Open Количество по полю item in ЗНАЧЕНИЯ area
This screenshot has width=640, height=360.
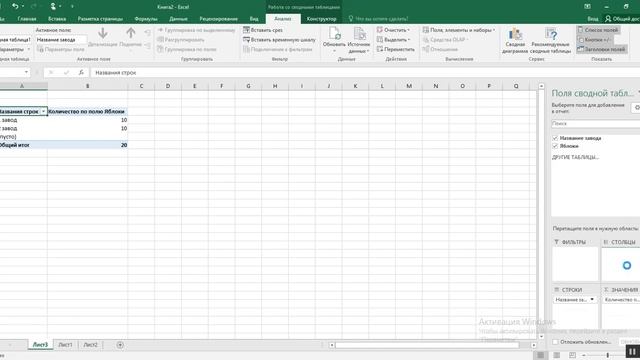coord(621,300)
